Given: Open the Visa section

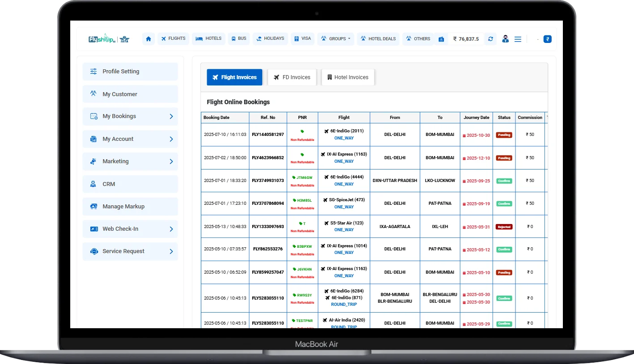Looking at the screenshot, I should 302,39.
